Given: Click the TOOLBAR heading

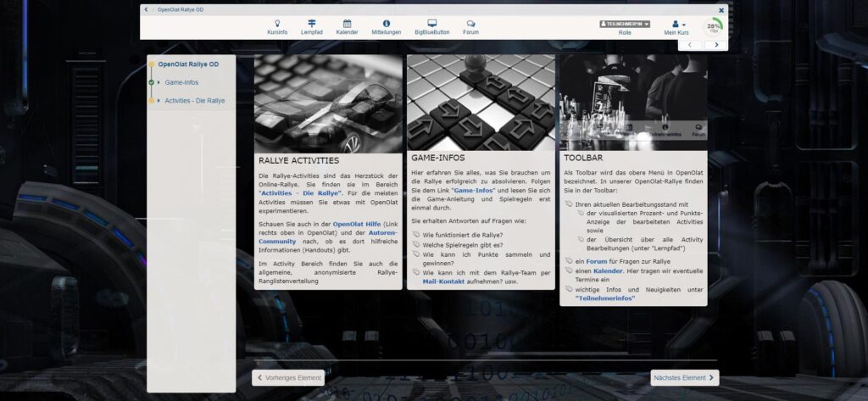Looking at the screenshot, I should (x=583, y=158).
